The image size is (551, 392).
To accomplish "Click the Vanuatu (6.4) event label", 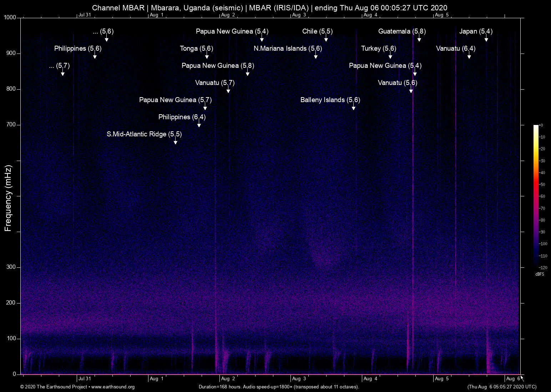I will [456, 49].
